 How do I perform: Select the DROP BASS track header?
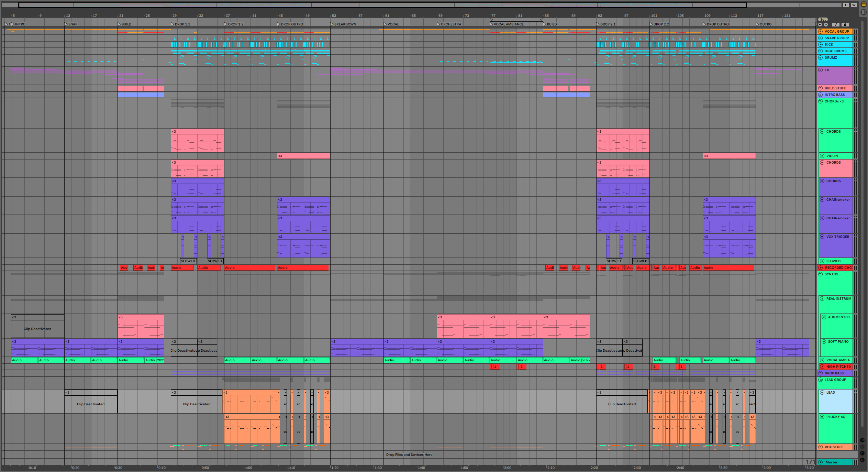pyautogui.click(x=834, y=373)
